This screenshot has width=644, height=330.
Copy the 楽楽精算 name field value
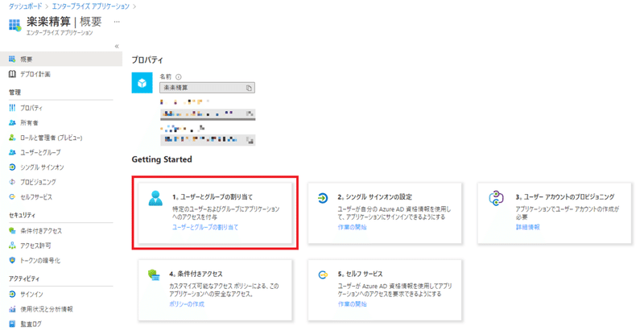(249, 88)
